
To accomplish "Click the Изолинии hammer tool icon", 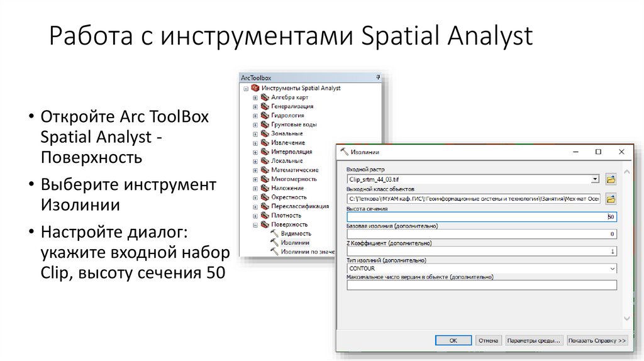I will point(274,242).
